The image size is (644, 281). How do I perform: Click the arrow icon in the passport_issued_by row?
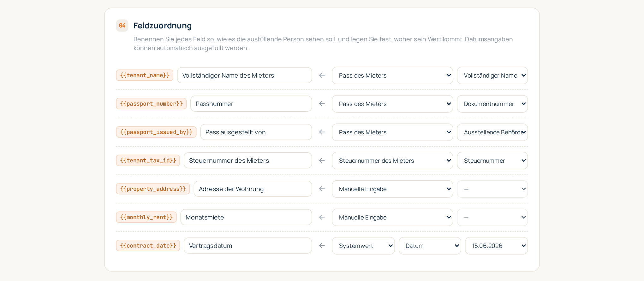[x=322, y=132]
